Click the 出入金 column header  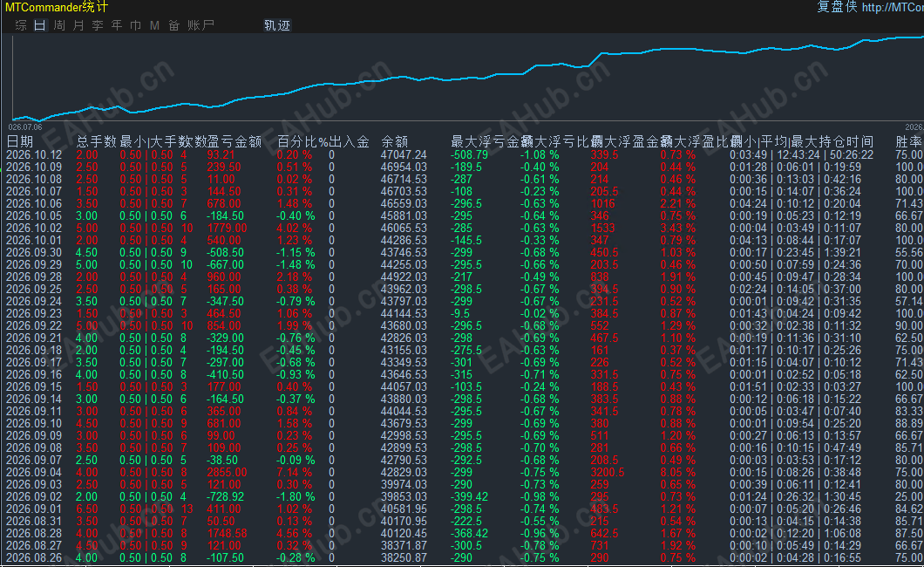coord(349,141)
